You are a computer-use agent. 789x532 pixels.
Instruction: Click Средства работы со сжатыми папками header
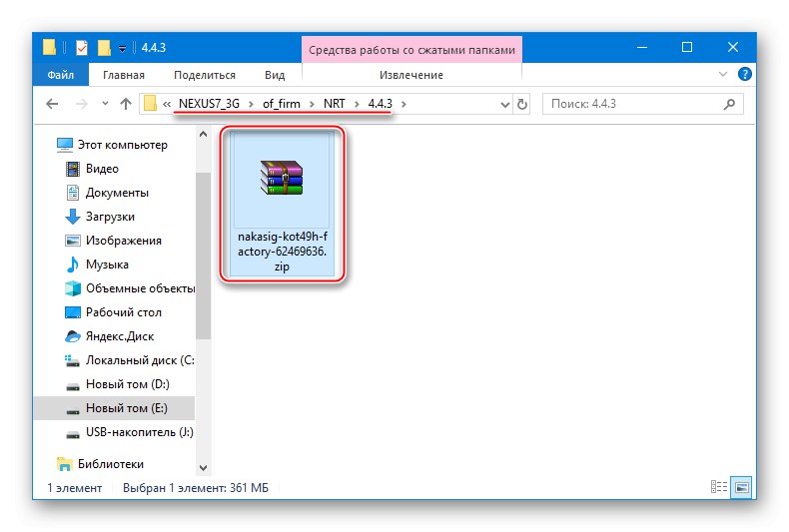(411, 50)
